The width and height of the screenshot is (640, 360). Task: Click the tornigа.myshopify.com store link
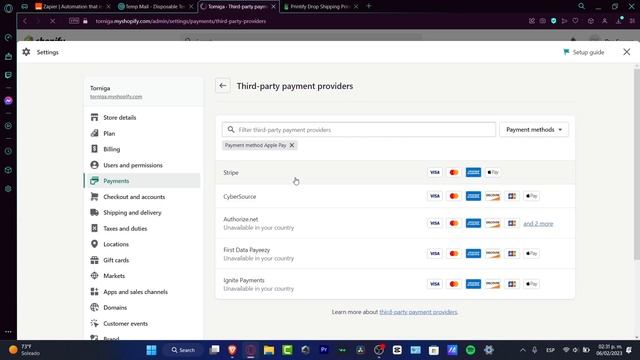coord(116,97)
